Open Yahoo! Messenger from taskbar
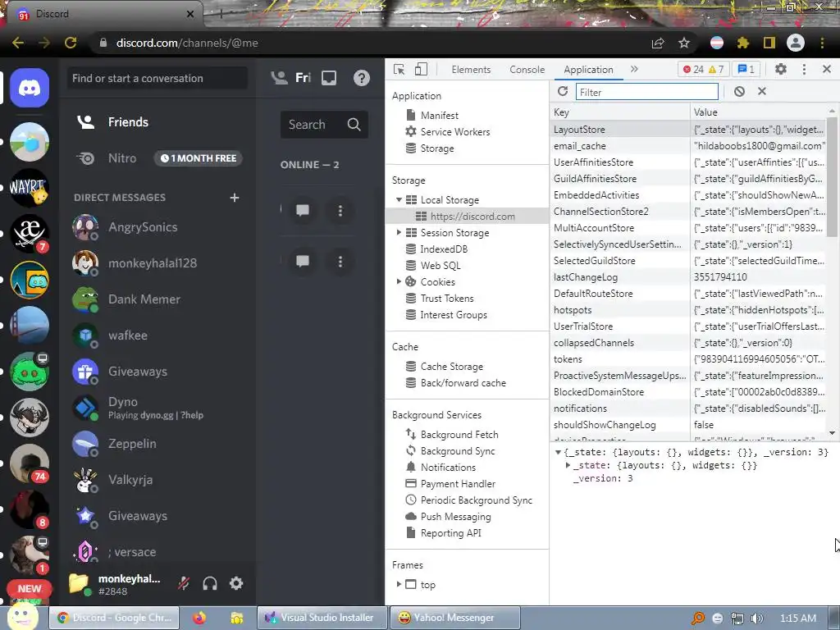The width and height of the screenshot is (840, 630). (454, 618)
